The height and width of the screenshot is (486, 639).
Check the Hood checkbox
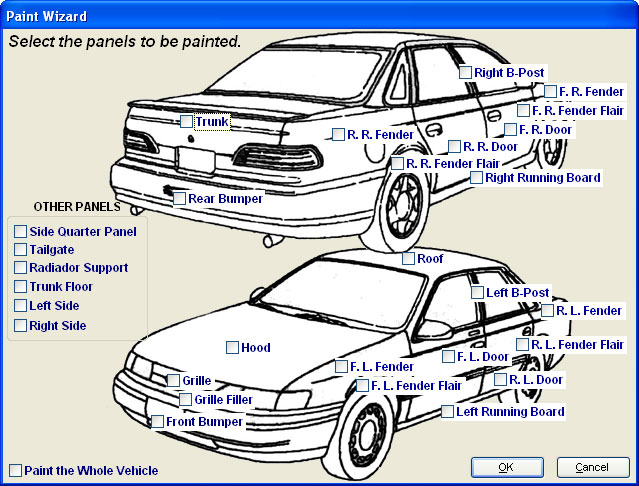point(232,347)
